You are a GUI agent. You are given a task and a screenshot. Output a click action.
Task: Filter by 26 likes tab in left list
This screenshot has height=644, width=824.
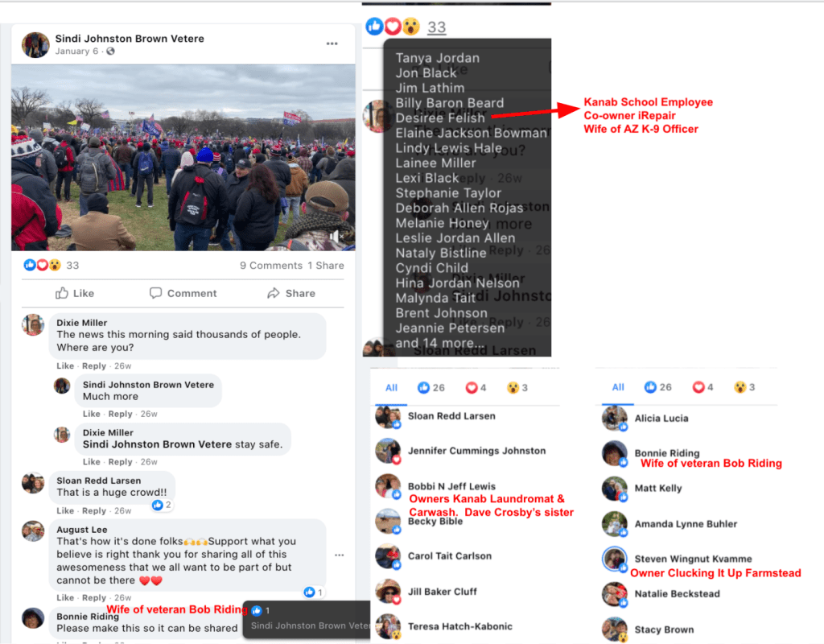[x=431, y=388]
